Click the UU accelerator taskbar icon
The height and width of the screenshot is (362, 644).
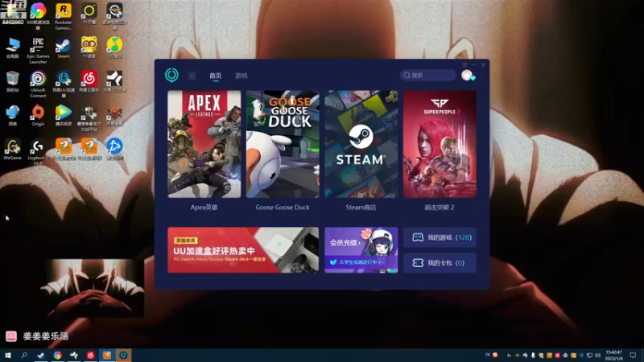[123, 355]
